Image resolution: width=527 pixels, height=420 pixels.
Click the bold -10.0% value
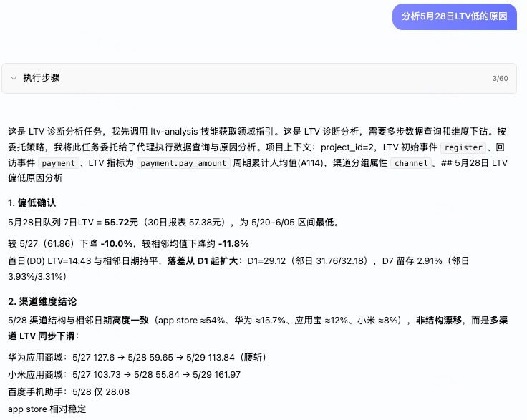(x=117, y=244)
